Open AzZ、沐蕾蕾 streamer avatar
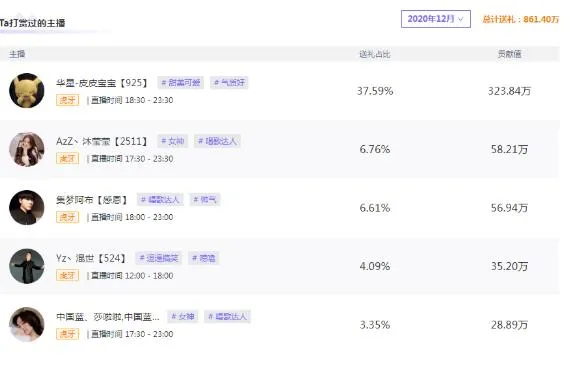Screen dimensions: 565x367 tap(27, 149)
